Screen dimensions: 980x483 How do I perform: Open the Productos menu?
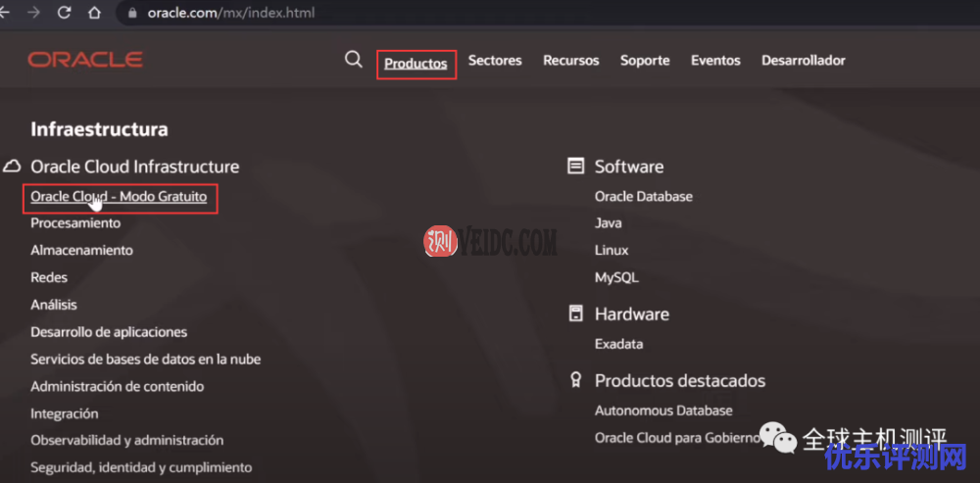(x=416, y=64)
